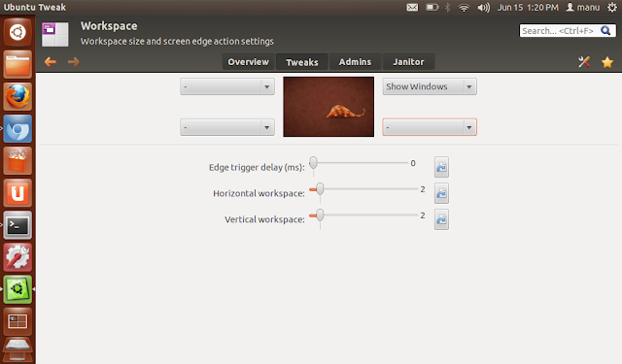The width and height of the screenshot is (622, 364).
Task: Reset Vertical workspace value
Action: [x=441, y=219]
